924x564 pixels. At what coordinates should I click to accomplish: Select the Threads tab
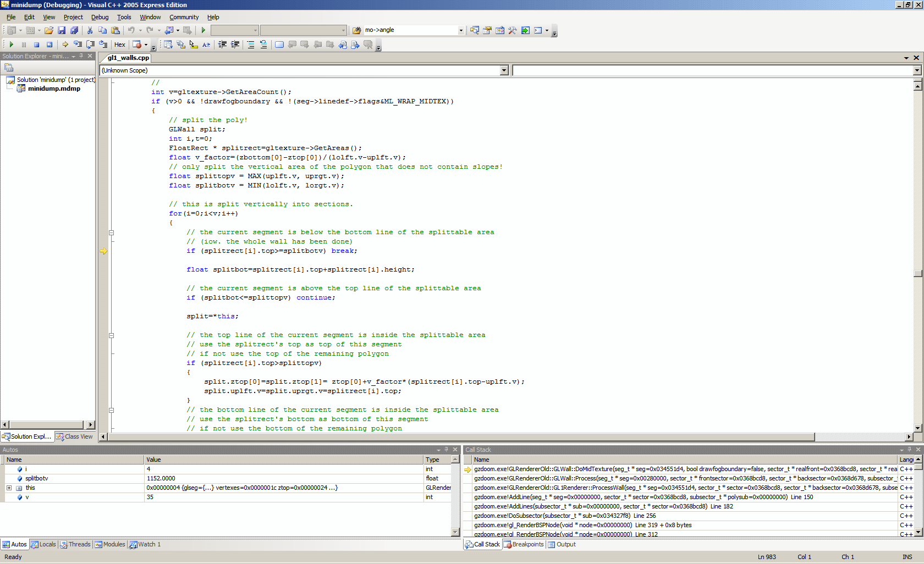pyautogui.click(x=75, y=544)
